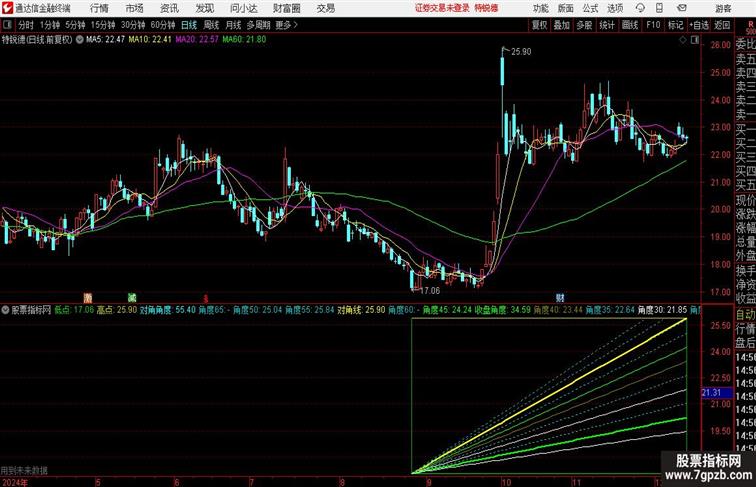Open the 市场 menu
This screenshot has height=487, width=756.
[135, 8]
